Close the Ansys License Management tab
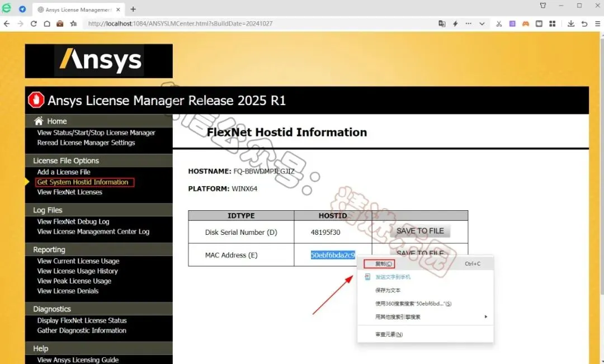 point(118,10)
